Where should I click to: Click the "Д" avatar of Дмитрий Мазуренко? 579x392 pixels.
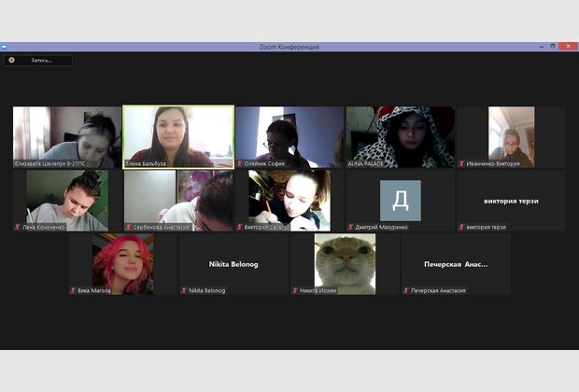point(401,201)
